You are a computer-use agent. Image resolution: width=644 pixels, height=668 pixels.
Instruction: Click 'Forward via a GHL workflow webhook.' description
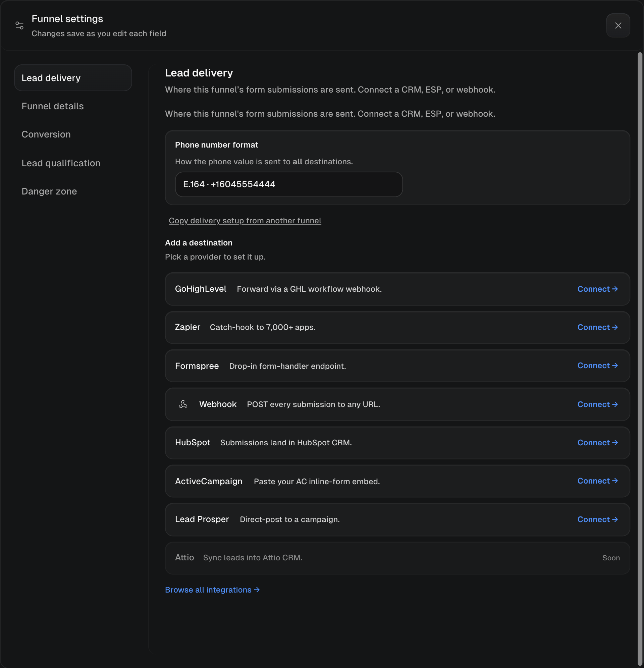pyautogui.click(x=309, y=289)
